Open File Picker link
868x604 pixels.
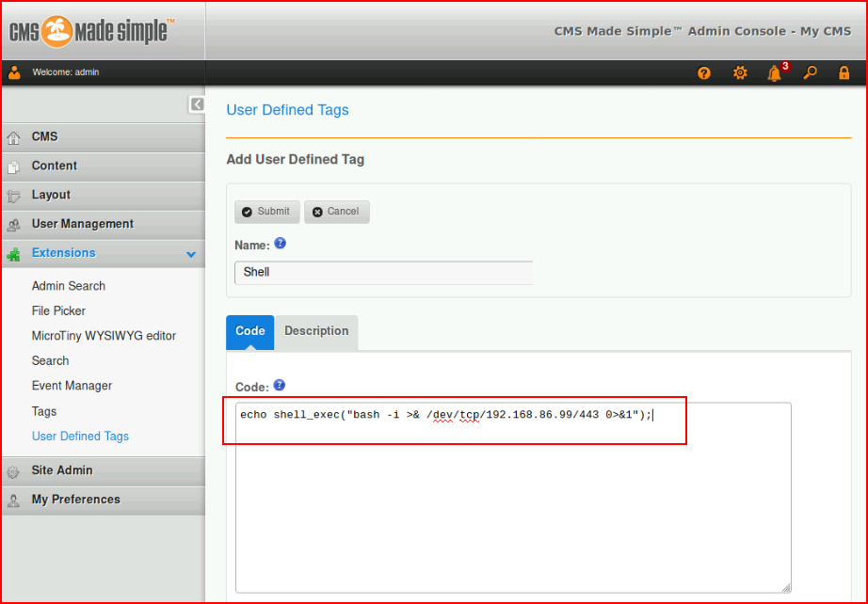tap(58, 310)
